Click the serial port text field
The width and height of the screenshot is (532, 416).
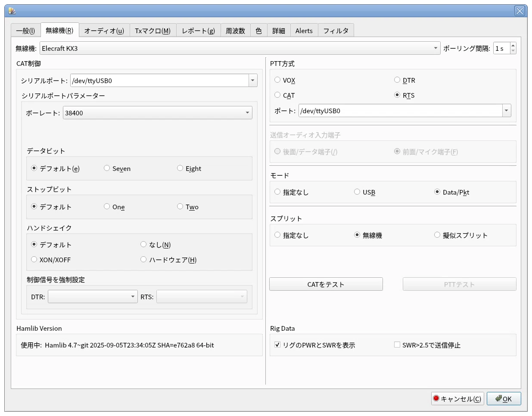tap(159, 81)
